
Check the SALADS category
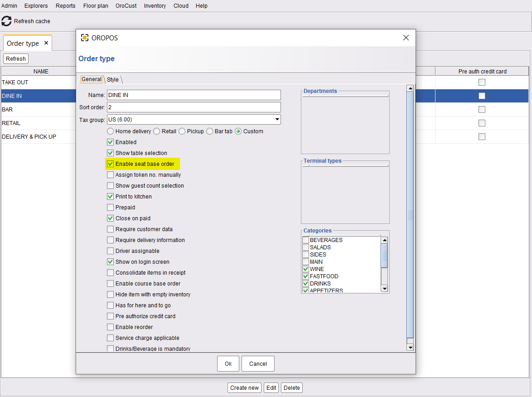(306, 247)
